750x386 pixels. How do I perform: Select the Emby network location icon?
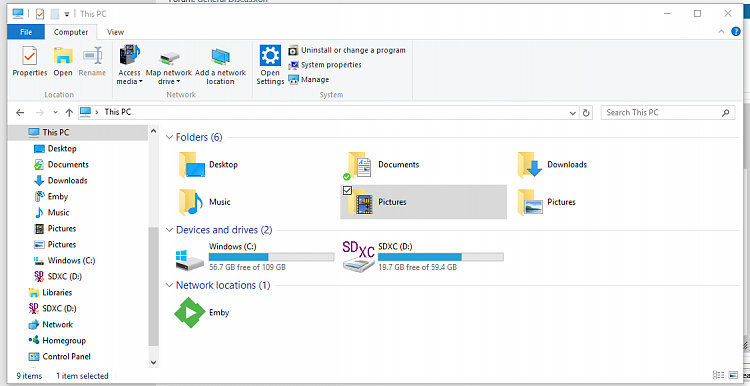coord(189,313)
